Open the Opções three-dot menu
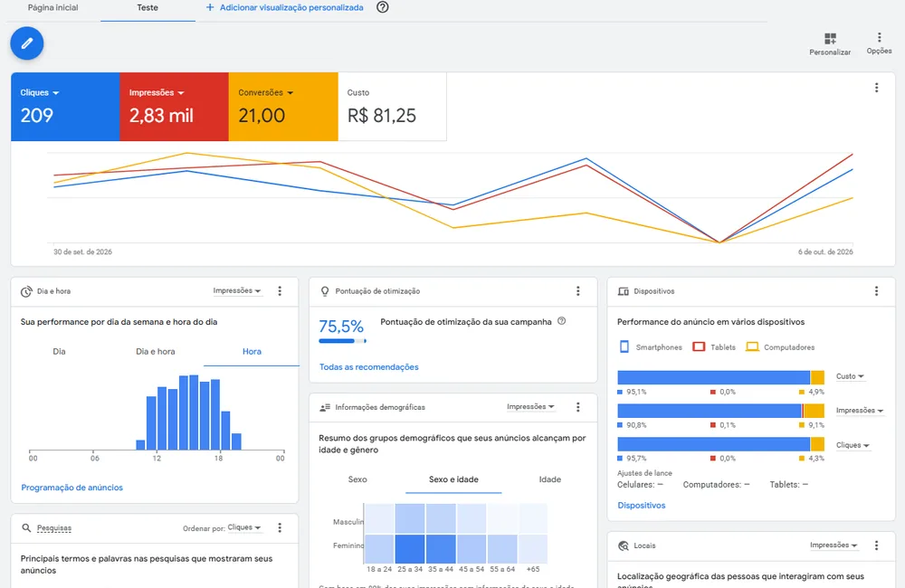 879,37
